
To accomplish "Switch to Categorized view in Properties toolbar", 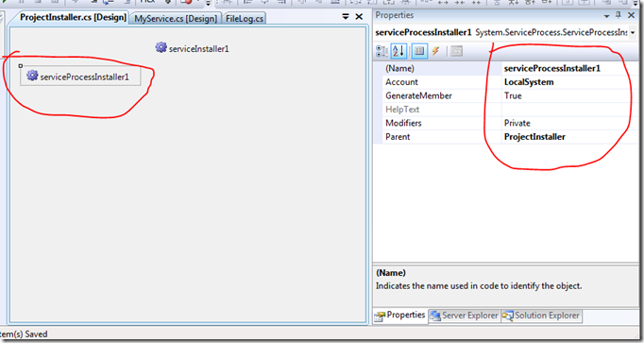I will pyautogui.click(x=381, y=51).
